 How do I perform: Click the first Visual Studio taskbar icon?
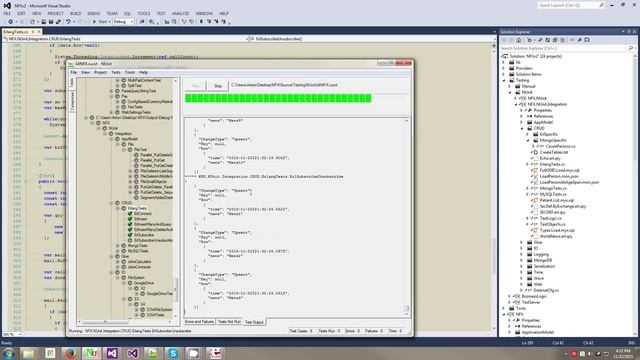pyautogui.click(x=111, y=353)
